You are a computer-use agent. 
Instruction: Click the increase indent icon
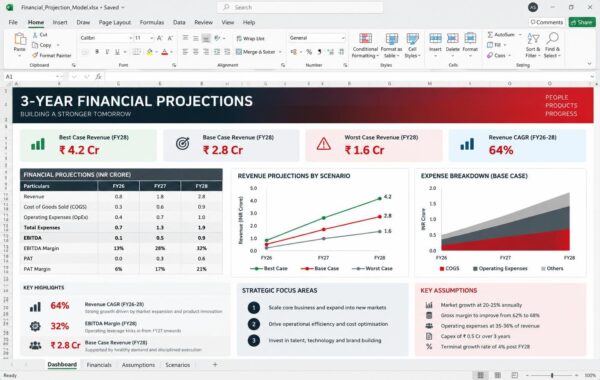(227, 52)
